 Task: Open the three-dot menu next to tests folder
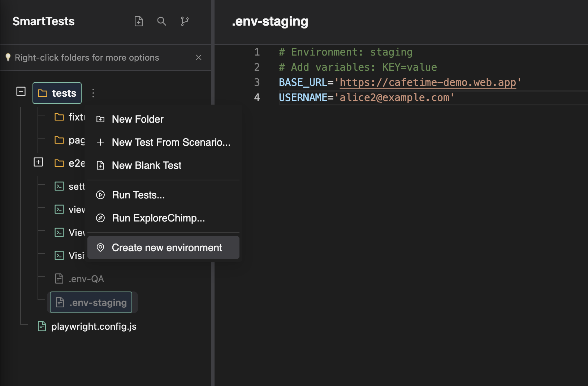click(x=94, y=93)
